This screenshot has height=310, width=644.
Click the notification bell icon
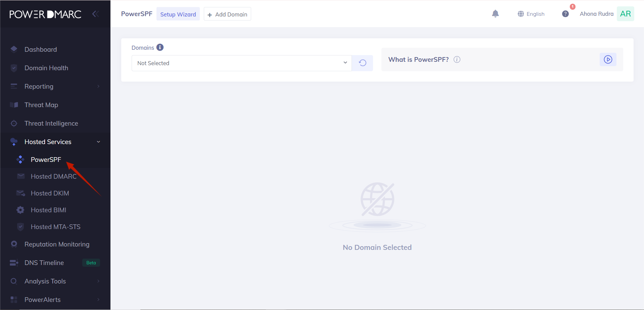coord(495,13)
